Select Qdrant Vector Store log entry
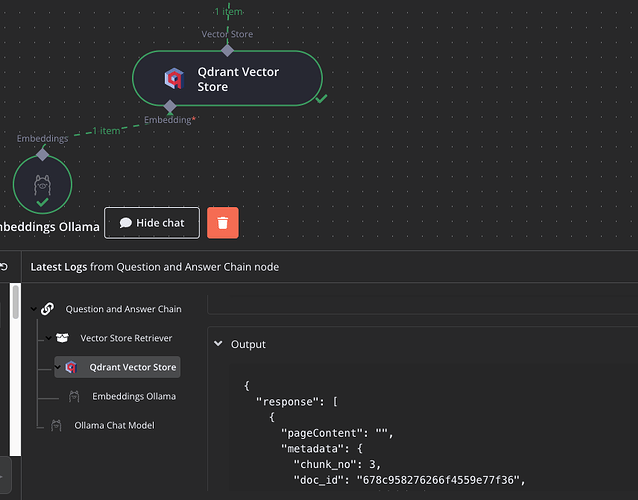Screen dimensions: 638x500 [117, 367]
